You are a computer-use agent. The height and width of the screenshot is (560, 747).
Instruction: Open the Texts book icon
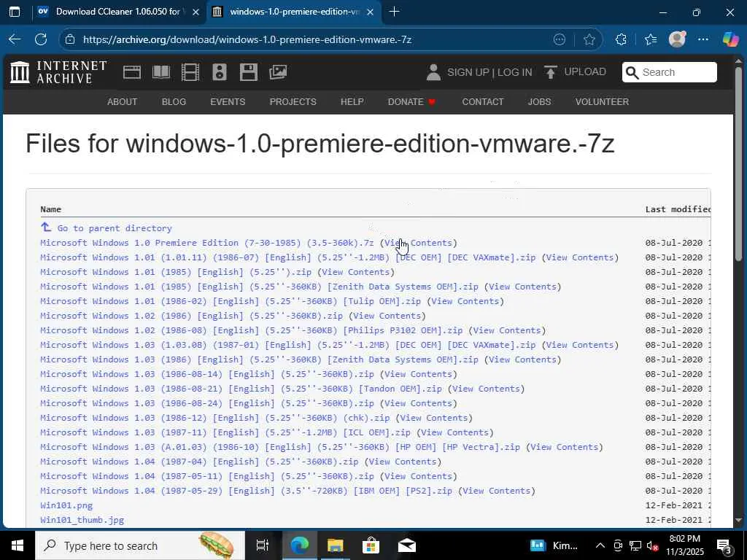(x=161, y=72)
